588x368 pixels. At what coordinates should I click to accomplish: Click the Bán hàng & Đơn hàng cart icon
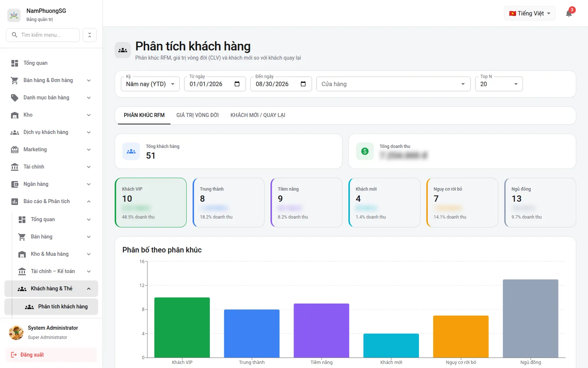point(15,80)
